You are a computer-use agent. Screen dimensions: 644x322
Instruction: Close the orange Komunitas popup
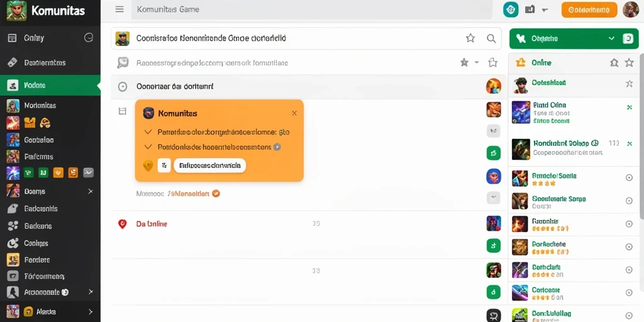(294, 113)
